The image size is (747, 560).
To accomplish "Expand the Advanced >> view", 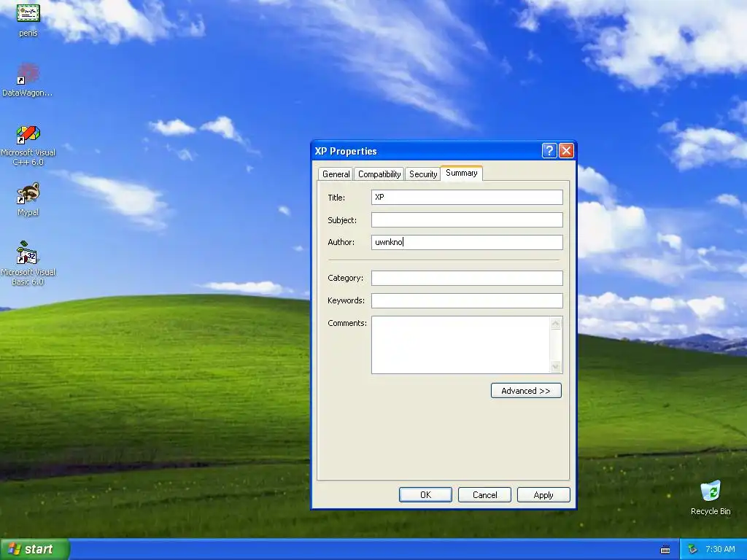I will [526, 391].
